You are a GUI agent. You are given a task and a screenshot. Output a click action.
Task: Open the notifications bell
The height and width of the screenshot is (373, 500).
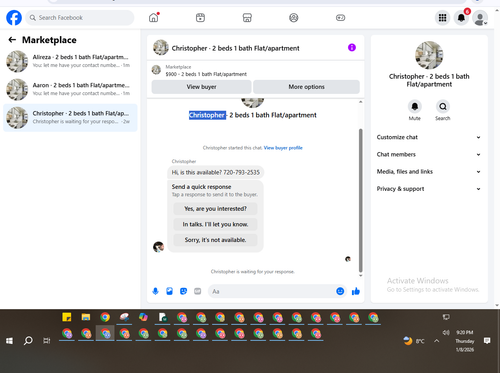tap(461, 18)
